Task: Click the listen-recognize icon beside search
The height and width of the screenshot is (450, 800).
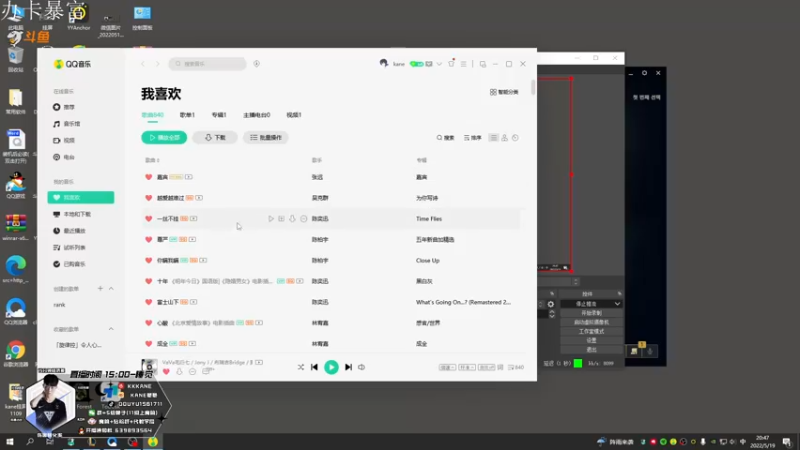Action: (257, 64)
